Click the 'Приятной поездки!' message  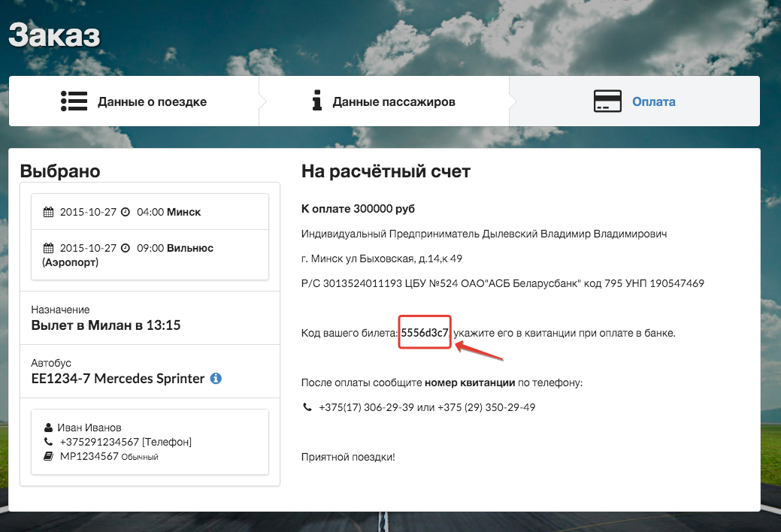tap(348, 457)
